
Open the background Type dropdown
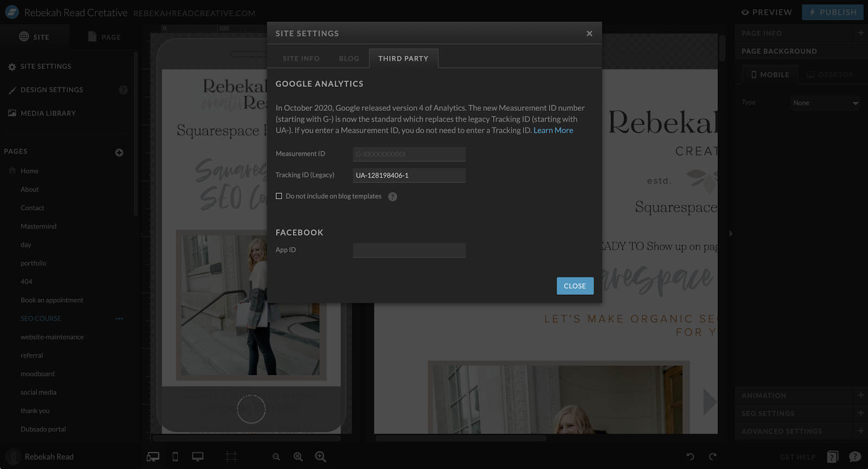826,103
